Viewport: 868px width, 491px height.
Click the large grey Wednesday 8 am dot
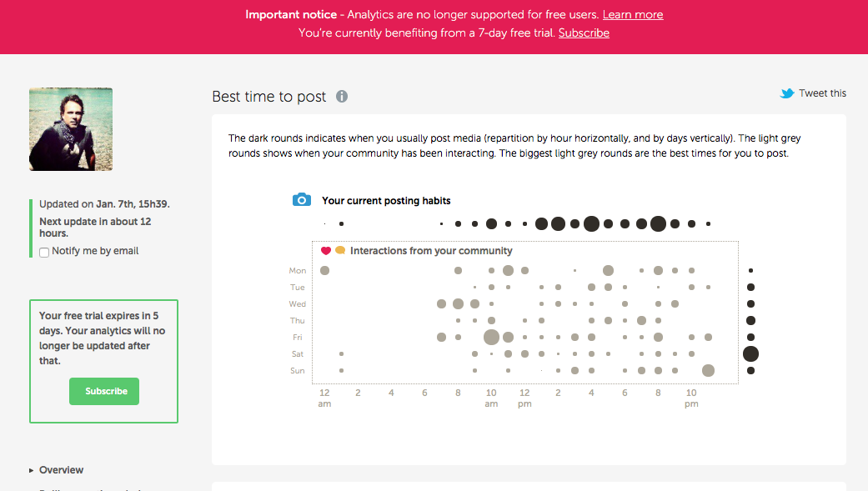[458, 304]
